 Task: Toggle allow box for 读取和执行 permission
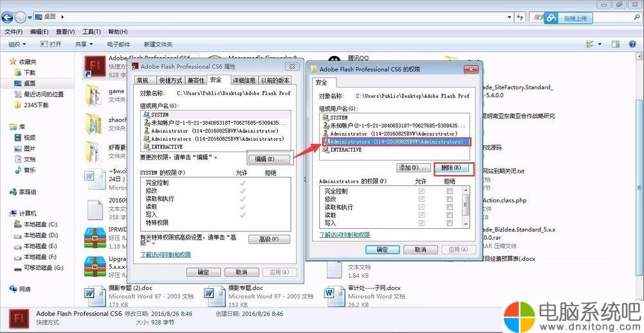421,207
